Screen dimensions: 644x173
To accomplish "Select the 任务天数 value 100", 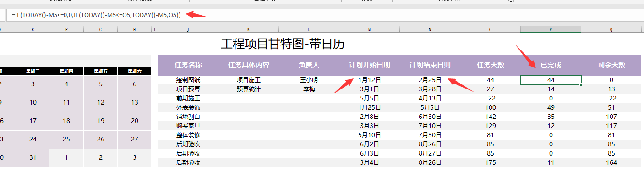I will 490,107.
